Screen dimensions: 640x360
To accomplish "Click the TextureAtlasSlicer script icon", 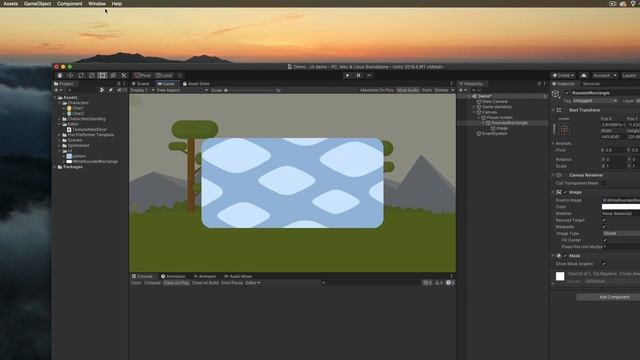I will (69, 129).
